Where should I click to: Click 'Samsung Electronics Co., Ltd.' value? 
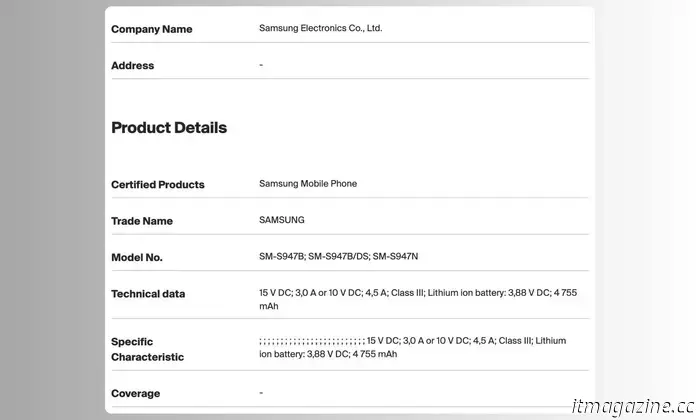coord(321,28)
